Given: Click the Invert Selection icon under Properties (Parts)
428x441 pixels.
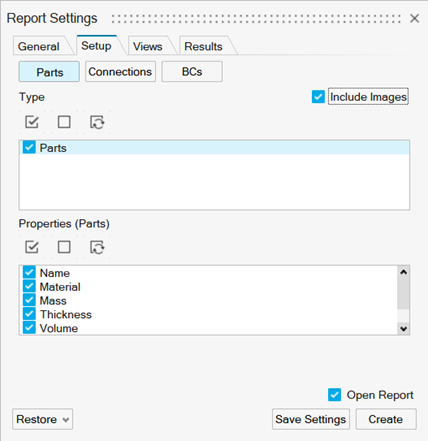Looking at the screenshot, I should click(97, 247).
